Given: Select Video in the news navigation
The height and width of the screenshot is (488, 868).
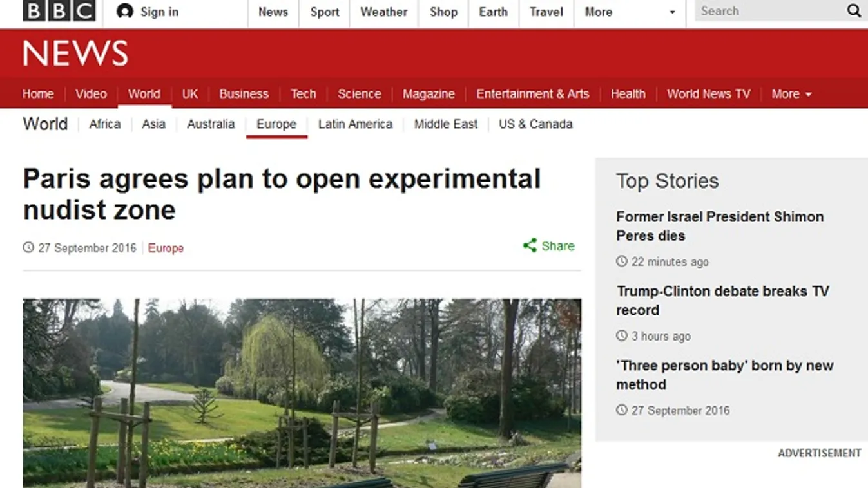Looking at the screenshot, I should 91,94.
